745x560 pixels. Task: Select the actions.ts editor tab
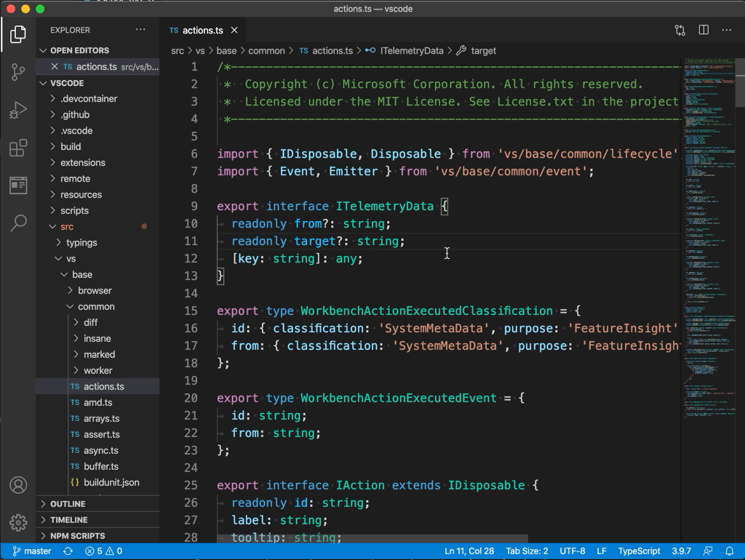point(202,31)
